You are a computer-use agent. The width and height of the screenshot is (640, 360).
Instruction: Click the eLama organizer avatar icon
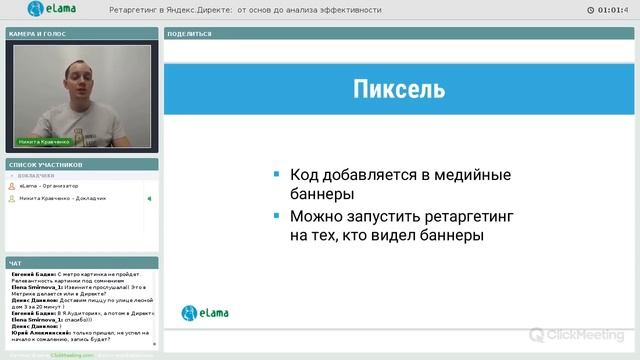12,186
